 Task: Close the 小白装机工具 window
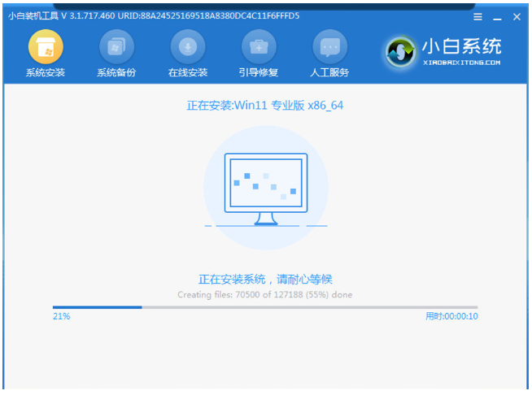click(x=517, y=16)
